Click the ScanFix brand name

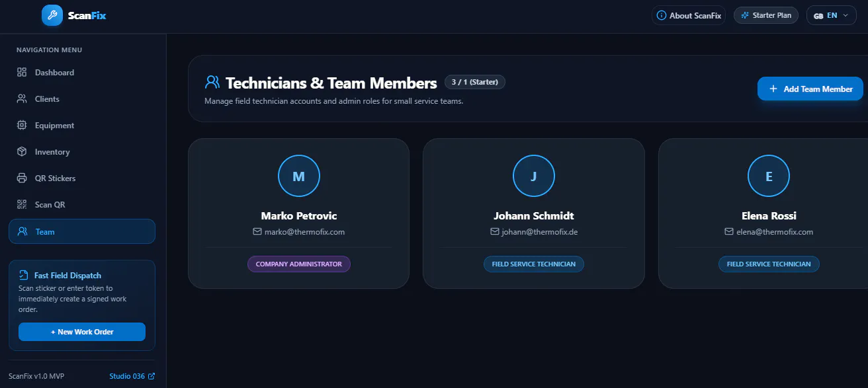tap(87, 15)
